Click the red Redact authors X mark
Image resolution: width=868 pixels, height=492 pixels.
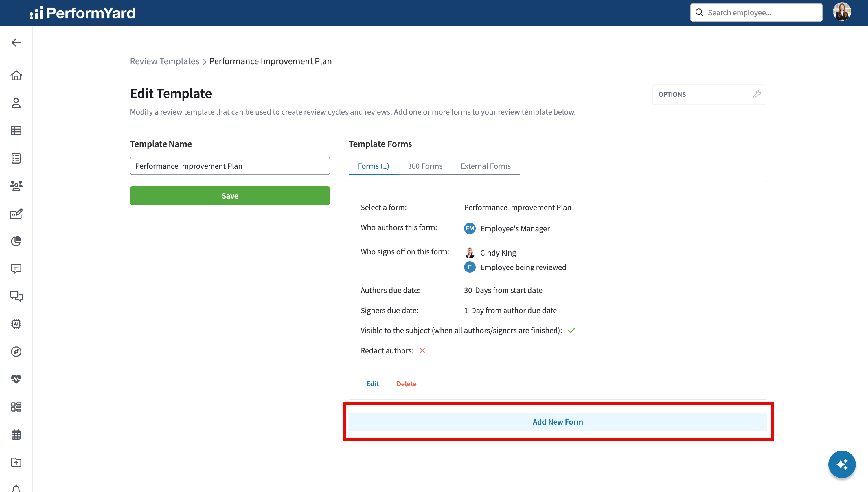click(422, 351)
